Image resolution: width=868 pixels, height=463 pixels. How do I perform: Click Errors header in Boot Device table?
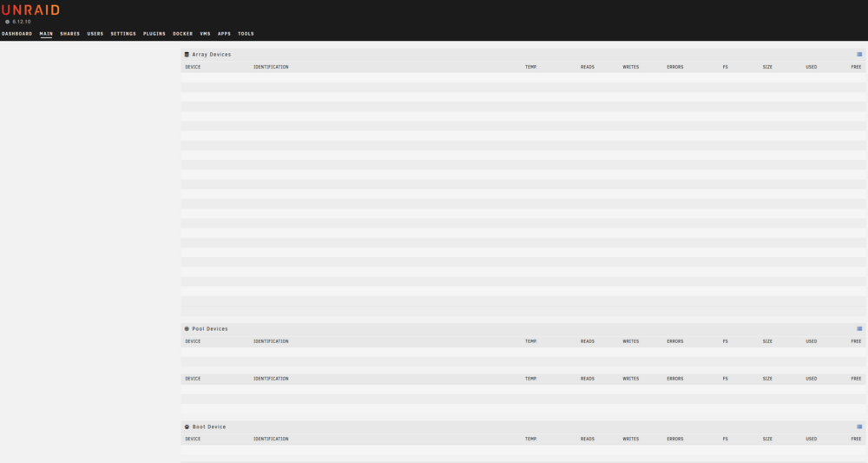click(x=674, y=439)
